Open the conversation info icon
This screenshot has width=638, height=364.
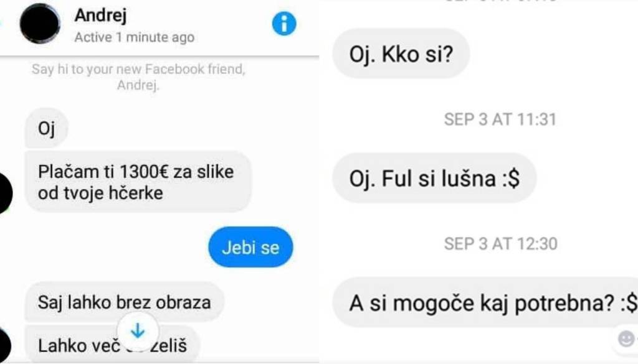[x=284, y=24]
